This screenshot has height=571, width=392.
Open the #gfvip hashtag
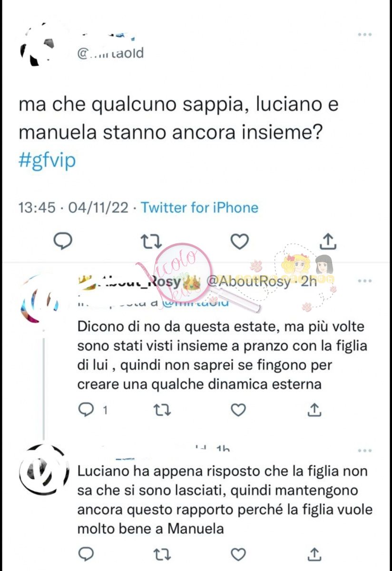(47, 161)
